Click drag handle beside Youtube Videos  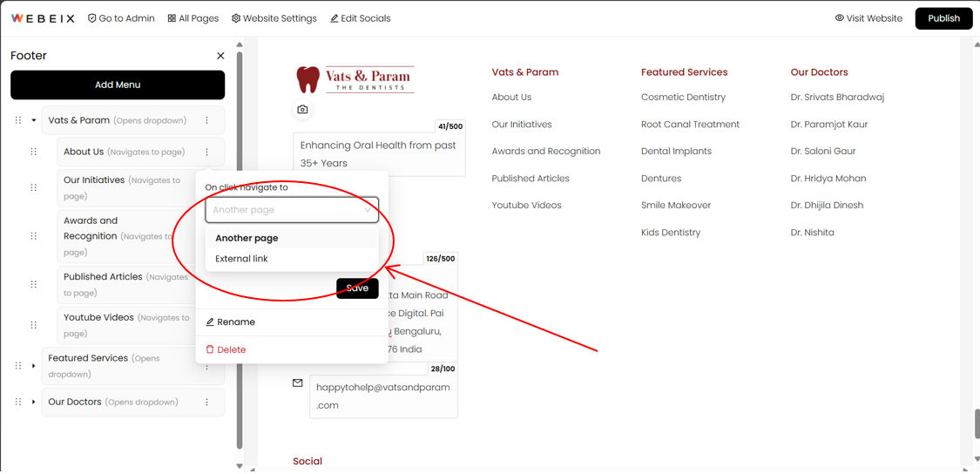[x=34, y=325]
